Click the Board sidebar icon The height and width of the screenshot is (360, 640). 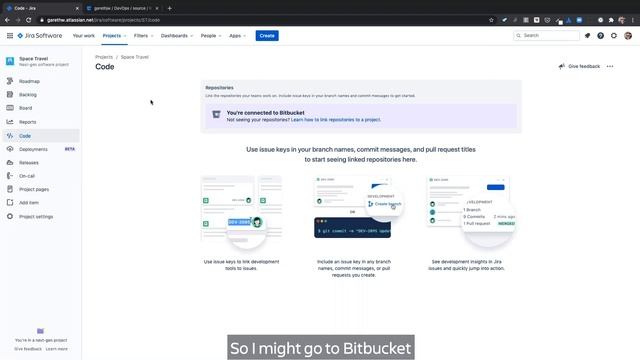tap(10, 108)
